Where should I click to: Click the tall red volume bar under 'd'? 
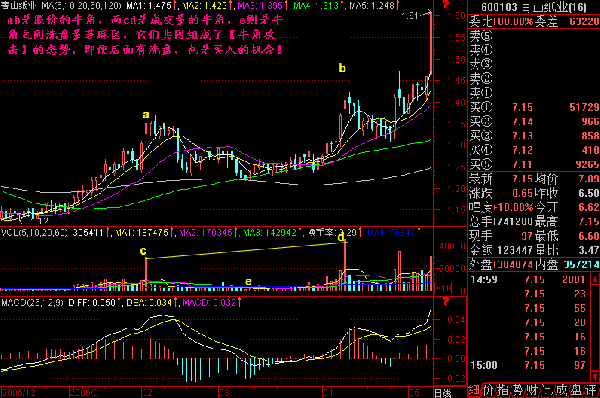point(345,266)
